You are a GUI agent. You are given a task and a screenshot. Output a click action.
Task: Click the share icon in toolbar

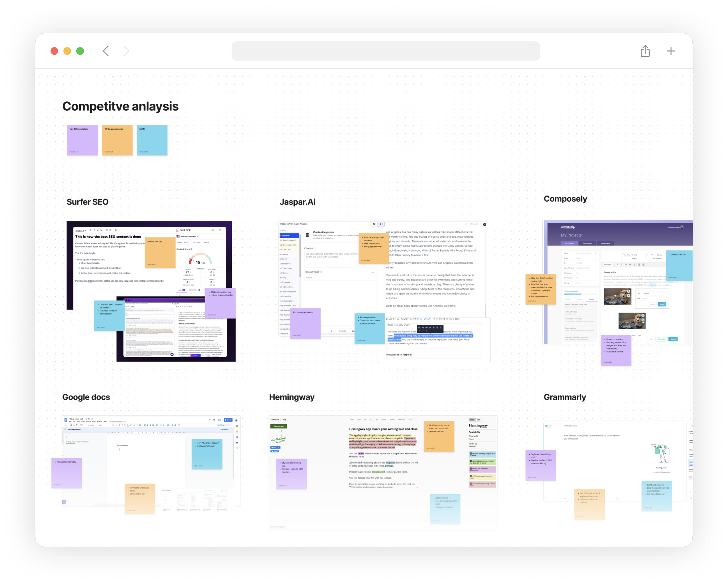click(645, 51)
